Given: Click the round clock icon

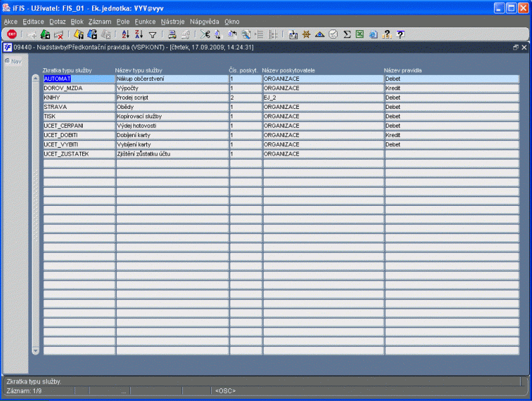Looking at the screenshot, I should (333, 34).
